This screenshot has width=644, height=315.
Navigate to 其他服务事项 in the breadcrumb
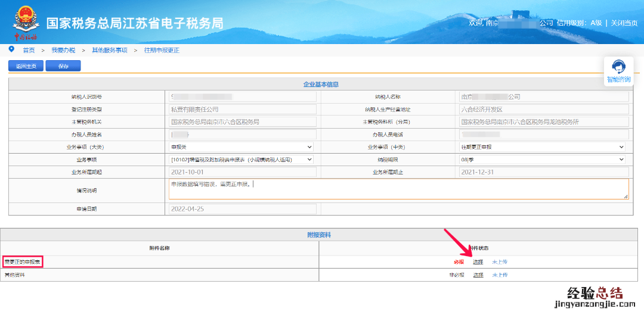pos(109,51)
